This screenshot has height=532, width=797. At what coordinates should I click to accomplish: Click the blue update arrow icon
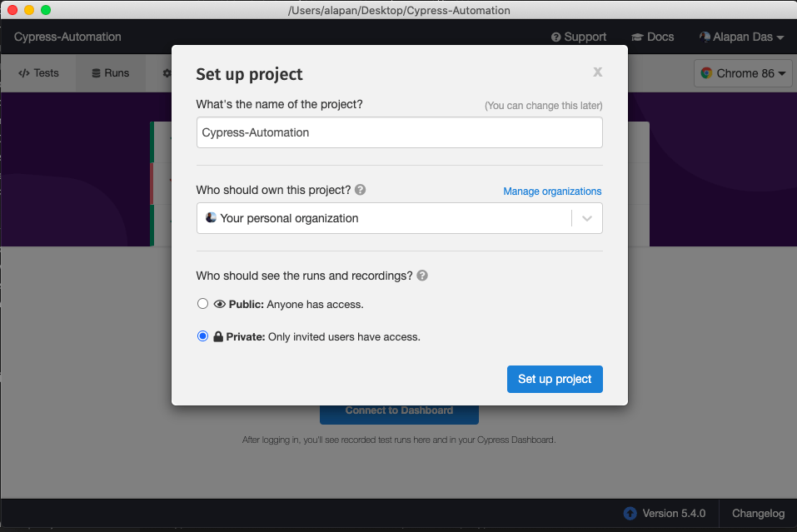click(x=630, y=514)
